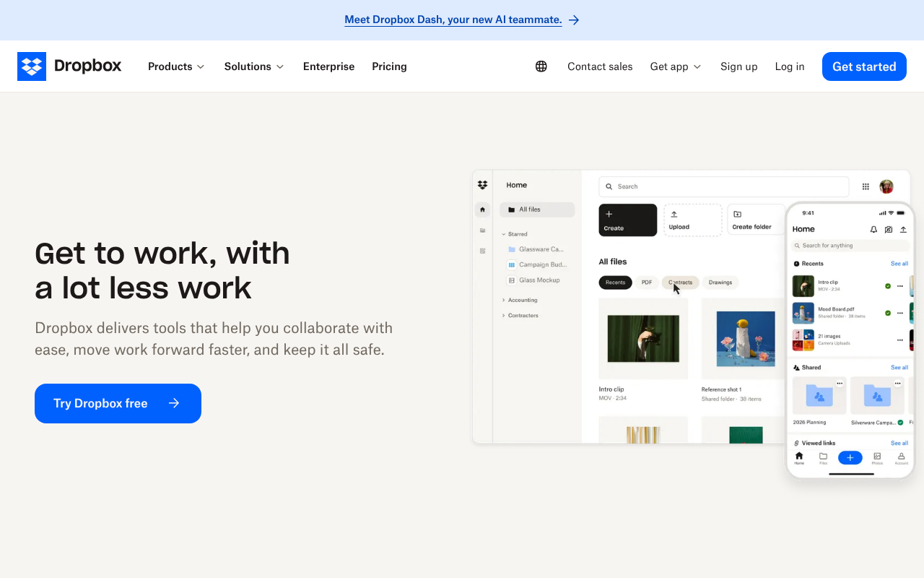Click the Dropbox glyph in the mockup sidebar
Viewport: 924px width, 578px height.
coord(483,185)
